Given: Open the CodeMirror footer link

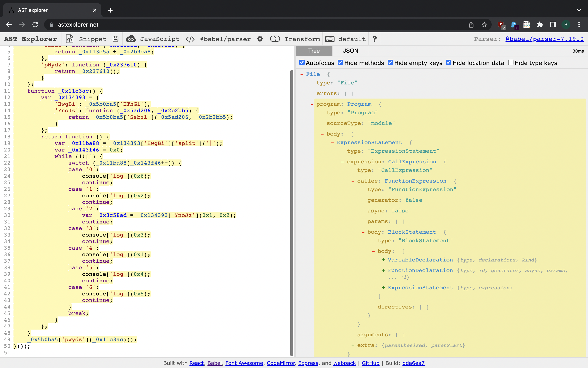Looking at the screenshot, I should point(281,363).
